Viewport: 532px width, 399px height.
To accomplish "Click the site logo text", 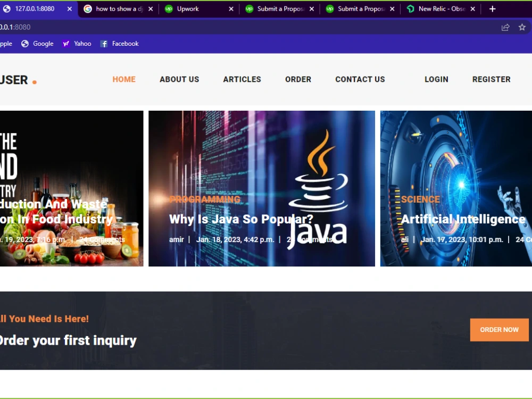I will click(18, 80).
